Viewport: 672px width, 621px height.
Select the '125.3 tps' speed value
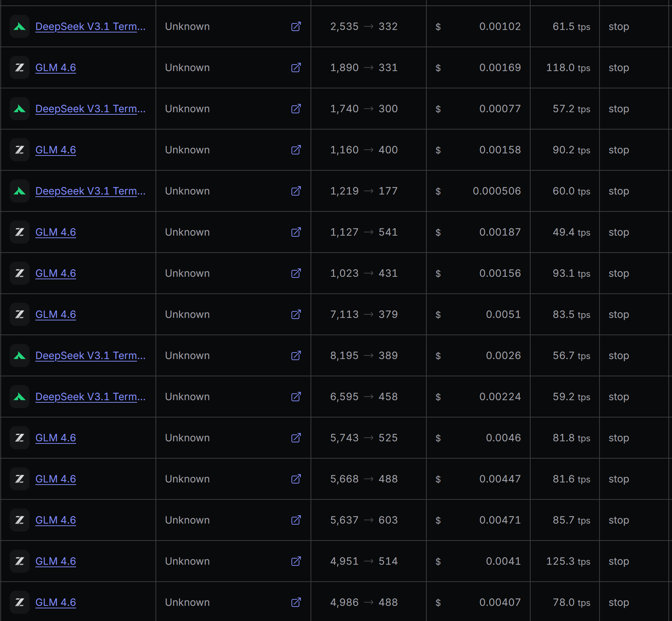point(568,561)
